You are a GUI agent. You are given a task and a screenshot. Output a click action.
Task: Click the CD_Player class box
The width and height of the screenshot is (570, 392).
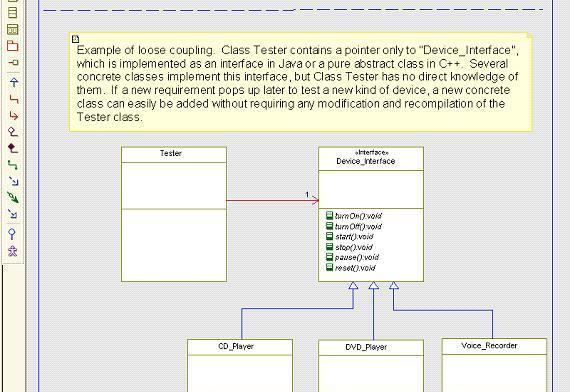coord(240,365)
